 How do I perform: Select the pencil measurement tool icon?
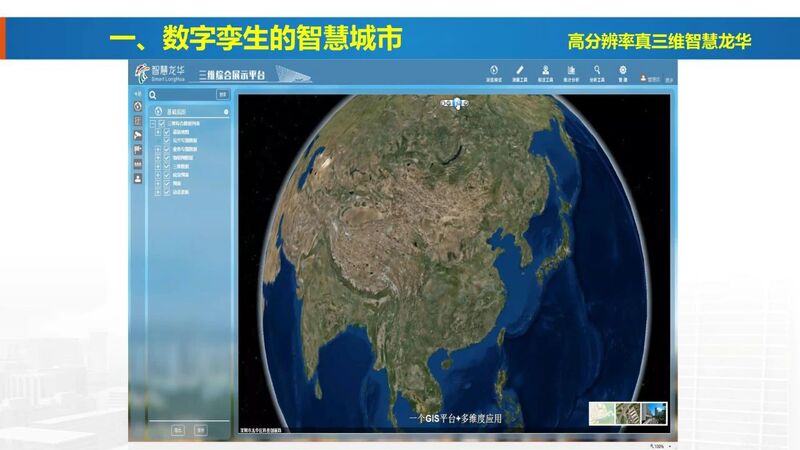(x=519, y=71)
